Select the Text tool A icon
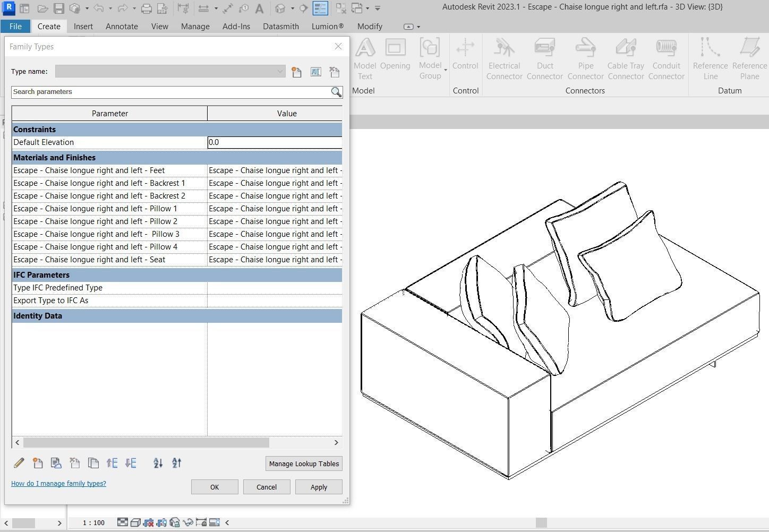The height and width of the screenshot is (532, 769). pyautogui.click(x=259, y=8)
